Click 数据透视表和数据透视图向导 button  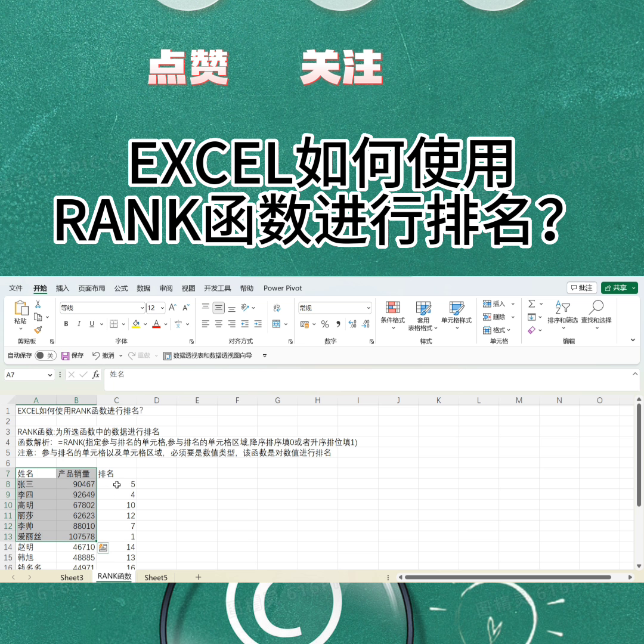click(x=208, y=355)
